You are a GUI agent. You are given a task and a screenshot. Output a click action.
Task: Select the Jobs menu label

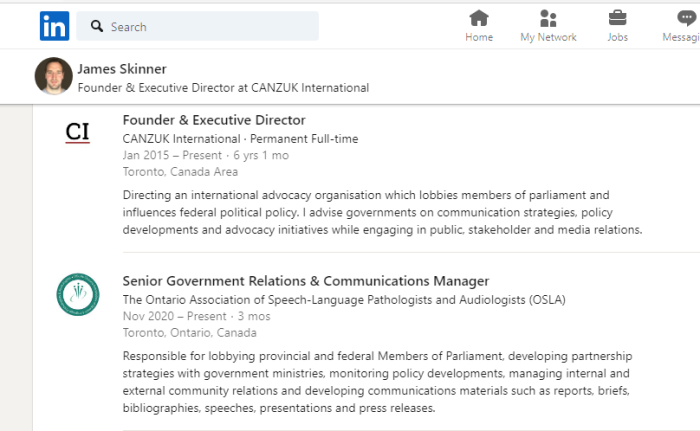click(x=617, y=37)
